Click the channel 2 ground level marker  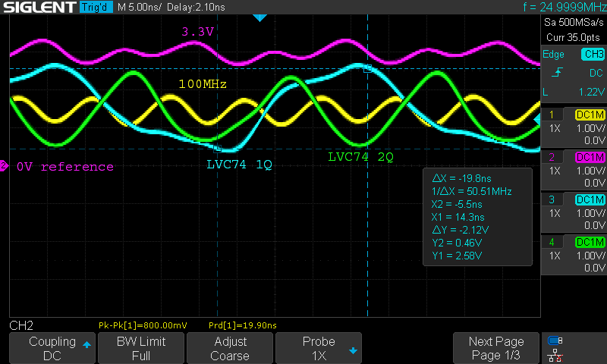pos(4,166)
